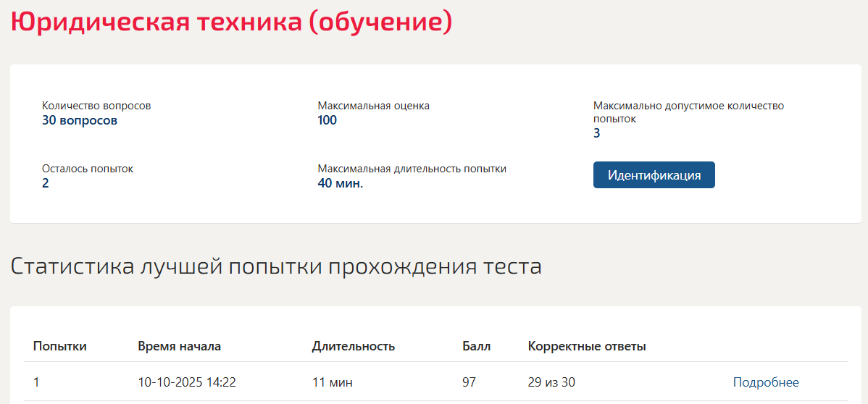Click the Балл column header
This screenshot has height=404, width=868.
point(477,347)
